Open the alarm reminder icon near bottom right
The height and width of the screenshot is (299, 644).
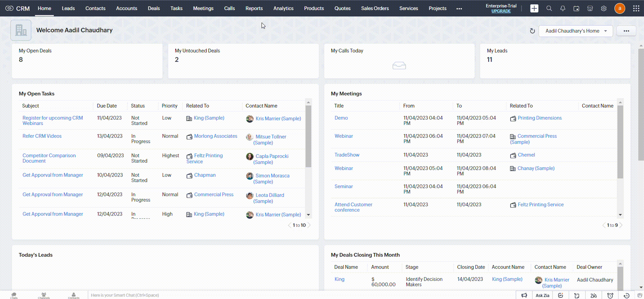610,295
